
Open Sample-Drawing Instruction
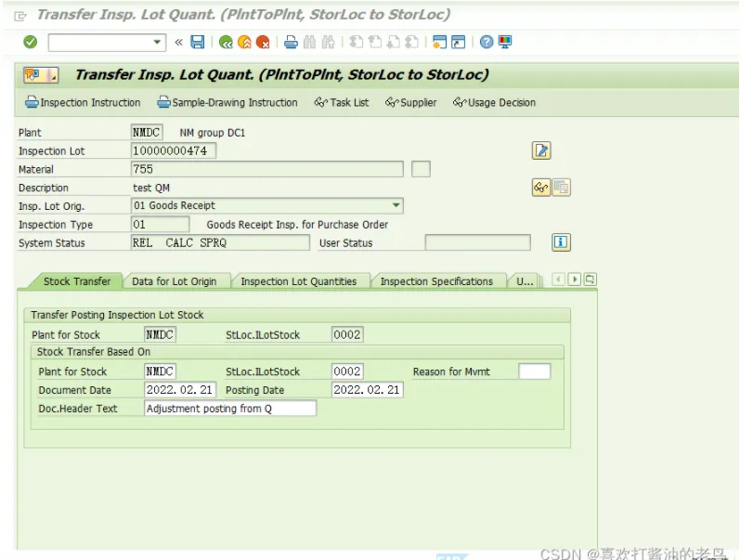click(x=227, y=102)
